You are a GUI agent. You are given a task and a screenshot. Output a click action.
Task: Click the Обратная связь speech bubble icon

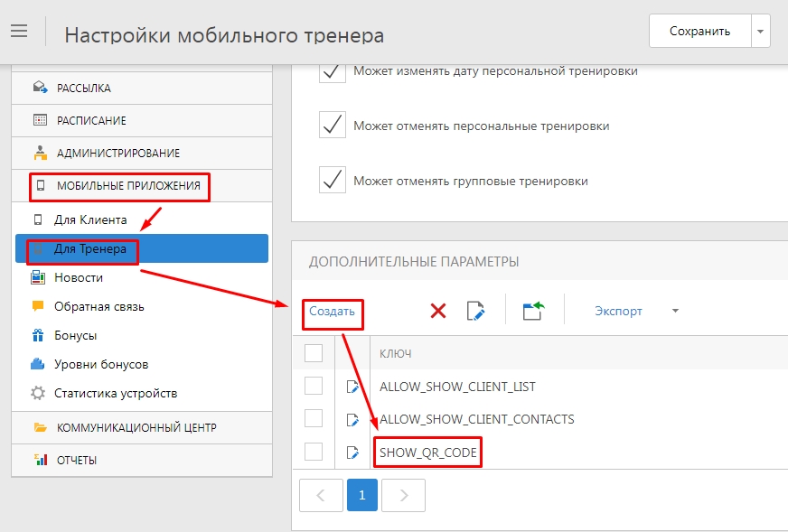[x=38, y=306]
